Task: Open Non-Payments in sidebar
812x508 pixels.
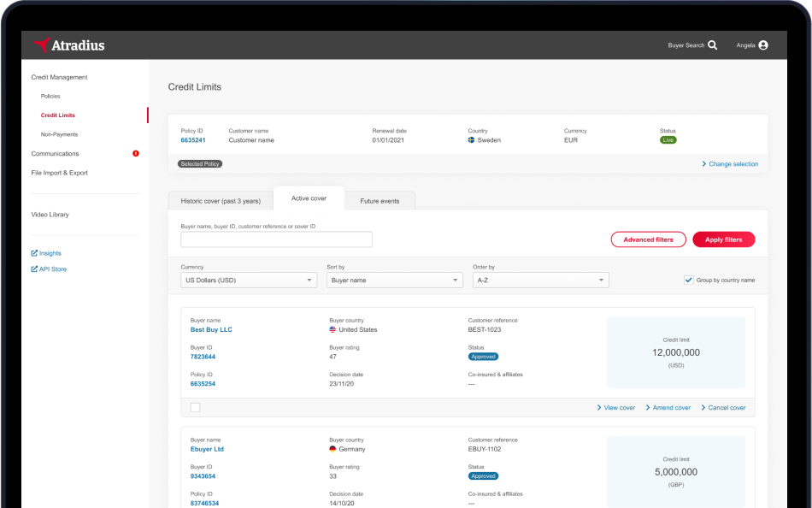Action: [x=60, y=134]
